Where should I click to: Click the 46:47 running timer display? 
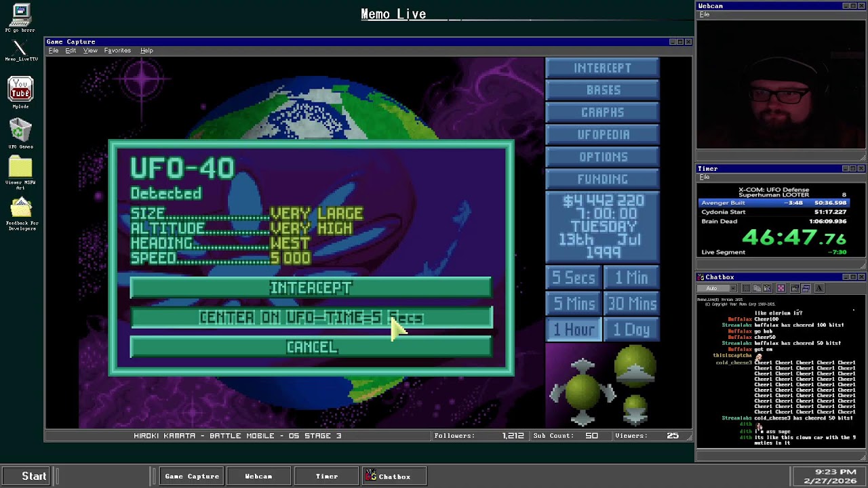pyautogui.click(x=794, y=237)
